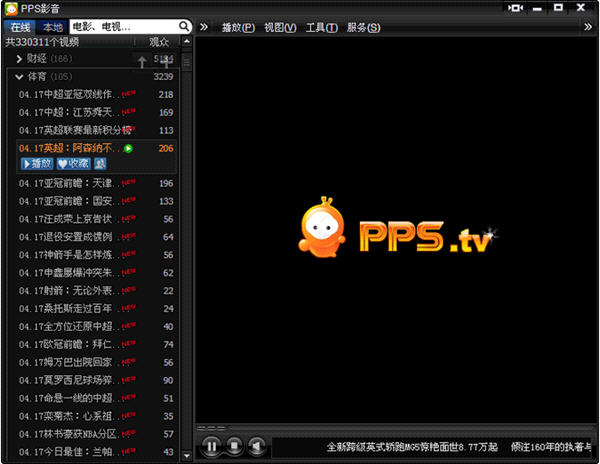Viewport: 600px width, 464px height.
Task: Collapse the left panel with the double-arrow icon
Action: [204, 27]
